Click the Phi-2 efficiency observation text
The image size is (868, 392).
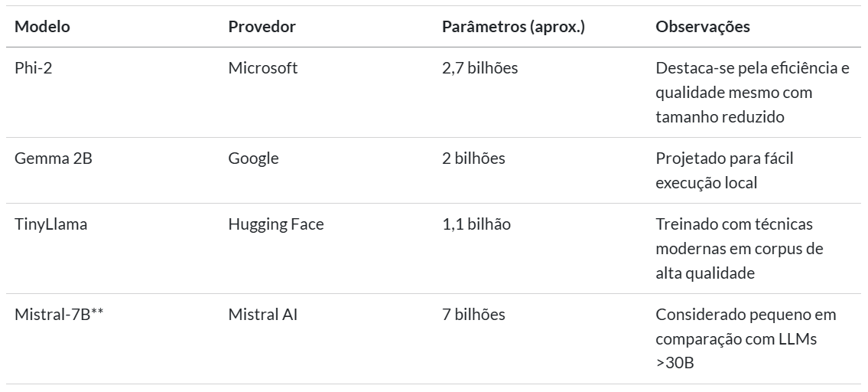[x=753, y=92]
